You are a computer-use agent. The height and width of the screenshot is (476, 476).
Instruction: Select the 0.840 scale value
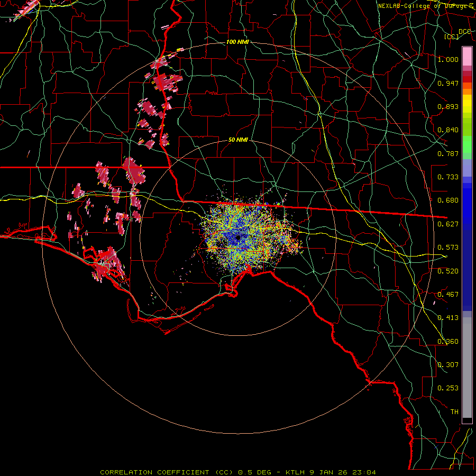pos(448,130)
